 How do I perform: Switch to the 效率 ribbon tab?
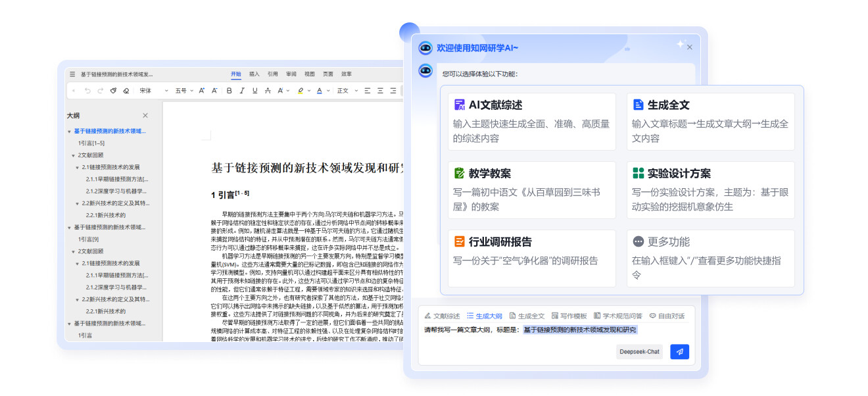coord(347,74)
